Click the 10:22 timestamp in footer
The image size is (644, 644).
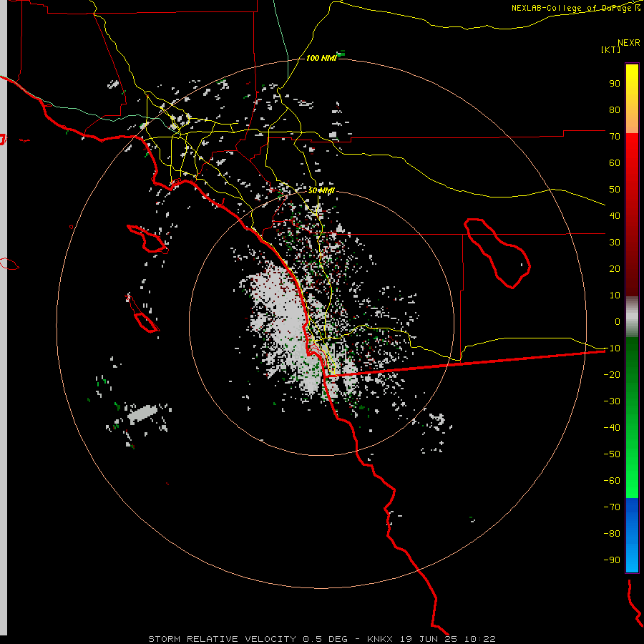[480, 639]
